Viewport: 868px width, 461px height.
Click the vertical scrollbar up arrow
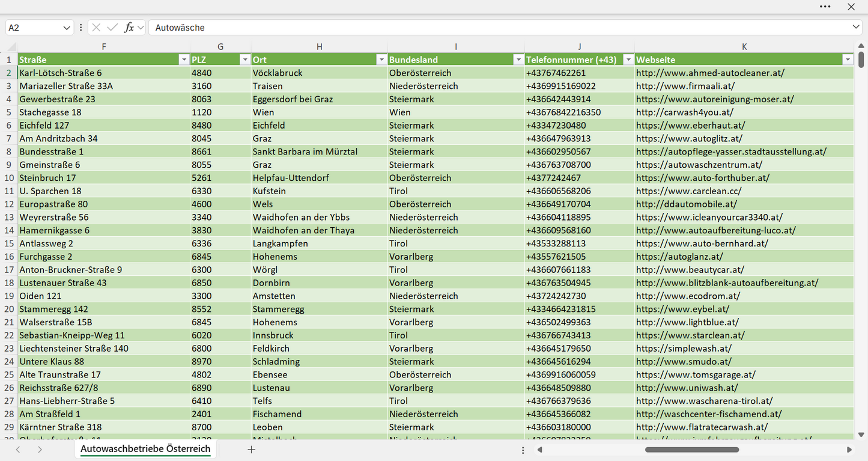tap(861, 47)
